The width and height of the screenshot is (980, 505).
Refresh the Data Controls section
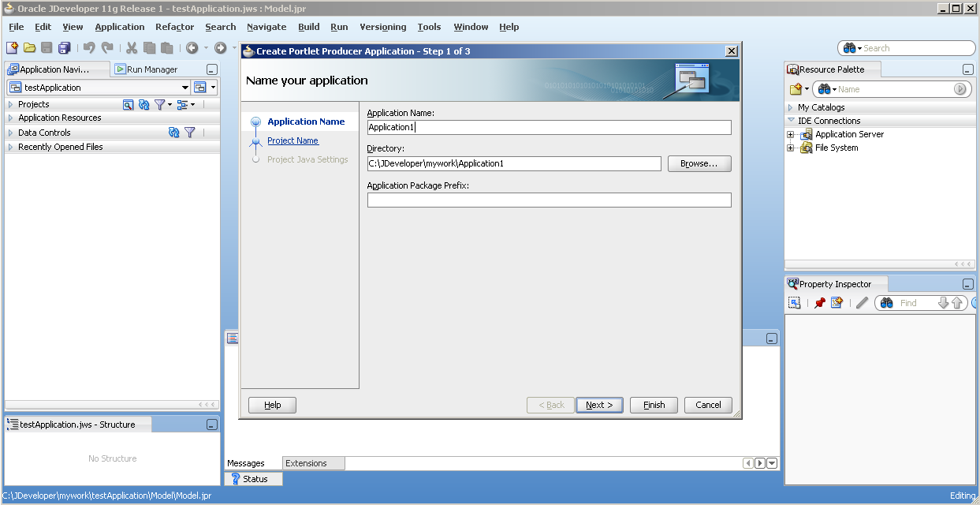pyautogui.click(x=174, y=133)
